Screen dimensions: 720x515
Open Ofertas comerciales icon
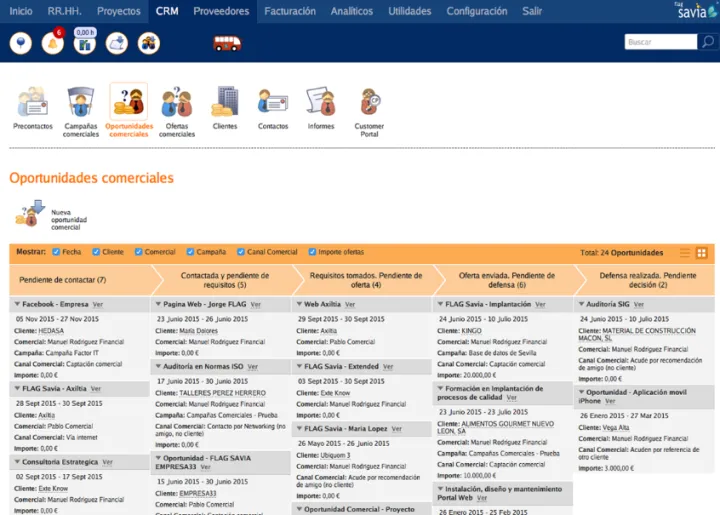(x=177, y=103)
